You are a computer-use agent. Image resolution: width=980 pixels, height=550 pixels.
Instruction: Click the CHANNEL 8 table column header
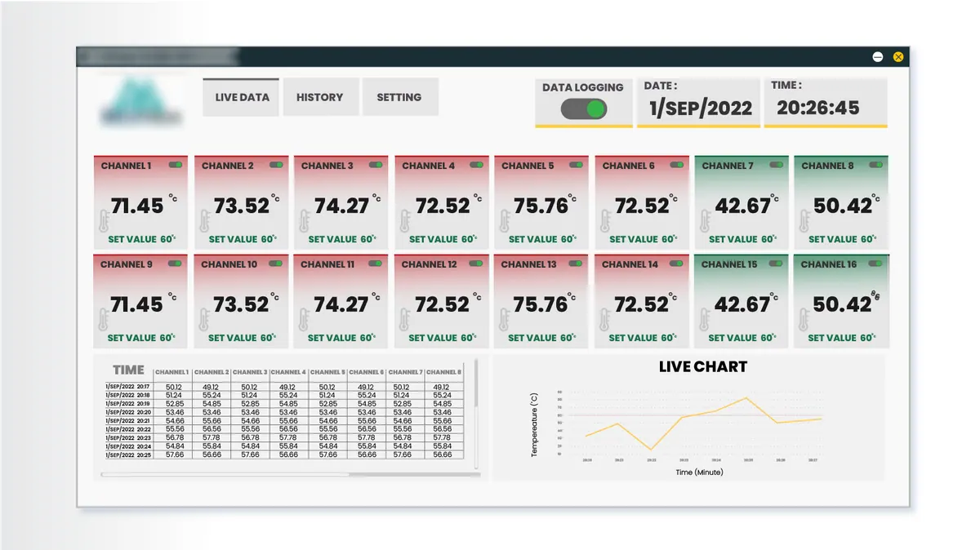tap(443, 372)
